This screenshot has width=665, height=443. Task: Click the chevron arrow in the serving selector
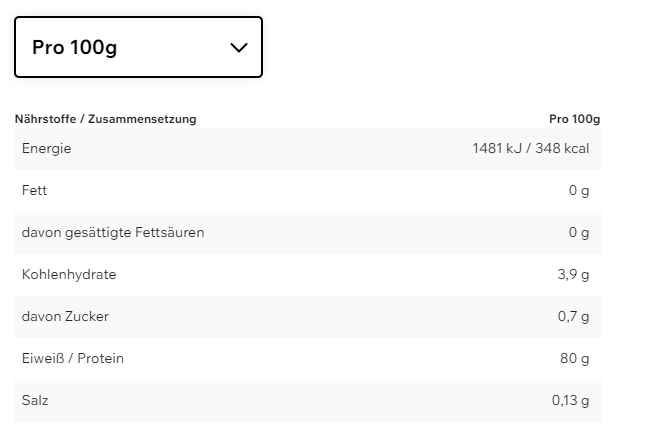pyautogui.click(x=238, y=47)
